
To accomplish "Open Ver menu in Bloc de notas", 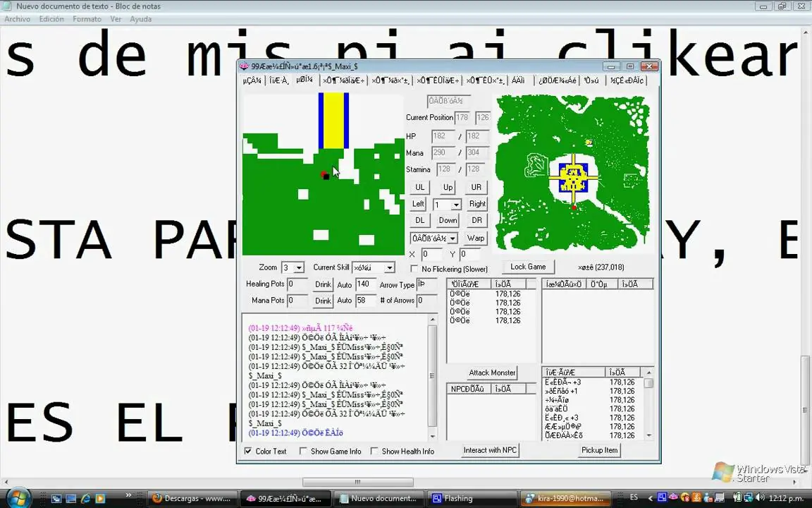I will pyautogui.click(x=116, y=18).
